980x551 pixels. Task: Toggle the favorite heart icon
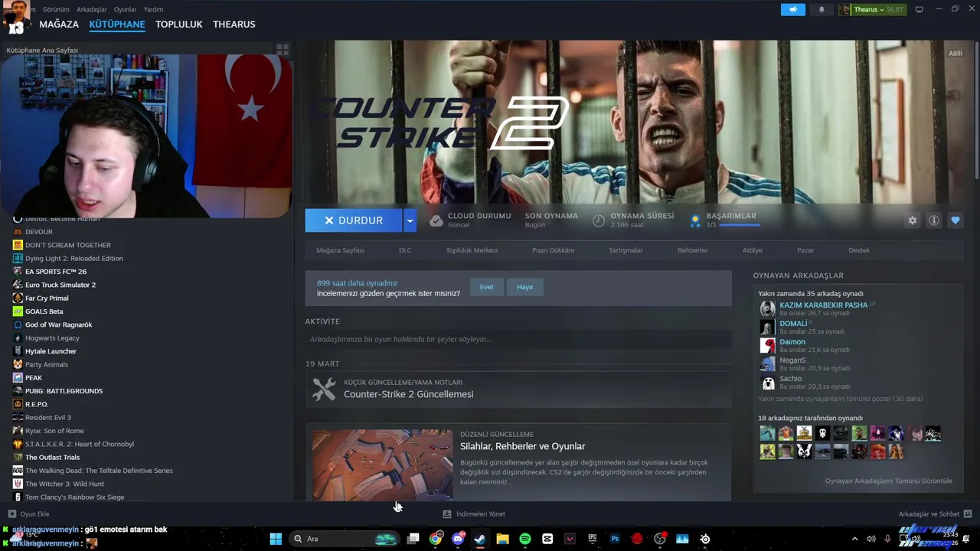(955, 220)
